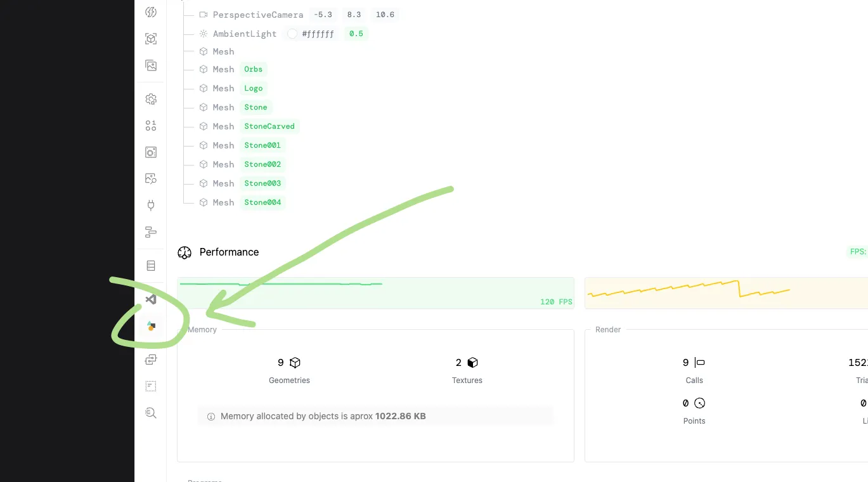
Task: Open the dashed frame sidebar icon
Action: (x=151, y=386)
